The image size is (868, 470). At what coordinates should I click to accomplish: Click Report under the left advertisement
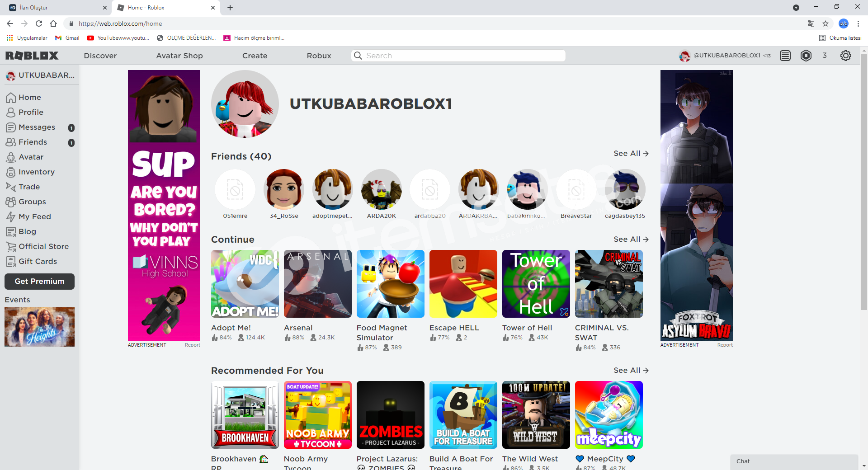(192, 345)
